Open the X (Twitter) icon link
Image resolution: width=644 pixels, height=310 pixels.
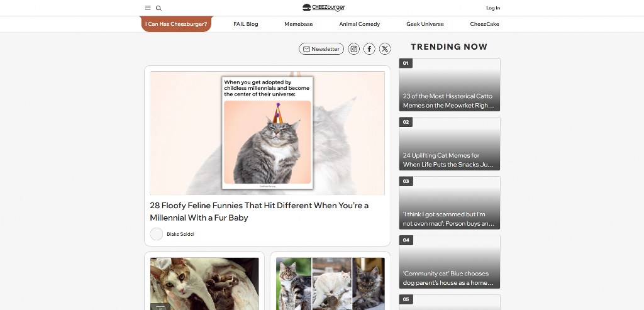tap(385, 49)
